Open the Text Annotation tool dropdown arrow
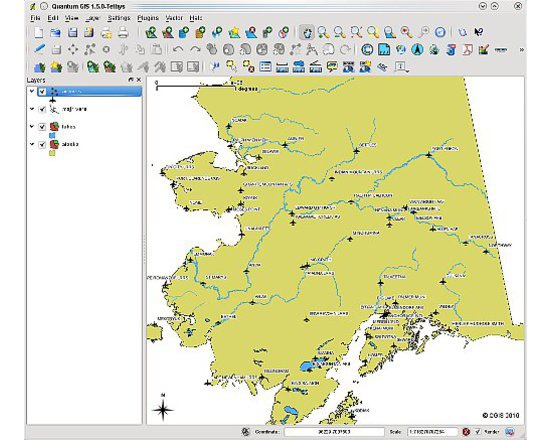The width and height of the screenshot is (550, 440). pos(408,71)
